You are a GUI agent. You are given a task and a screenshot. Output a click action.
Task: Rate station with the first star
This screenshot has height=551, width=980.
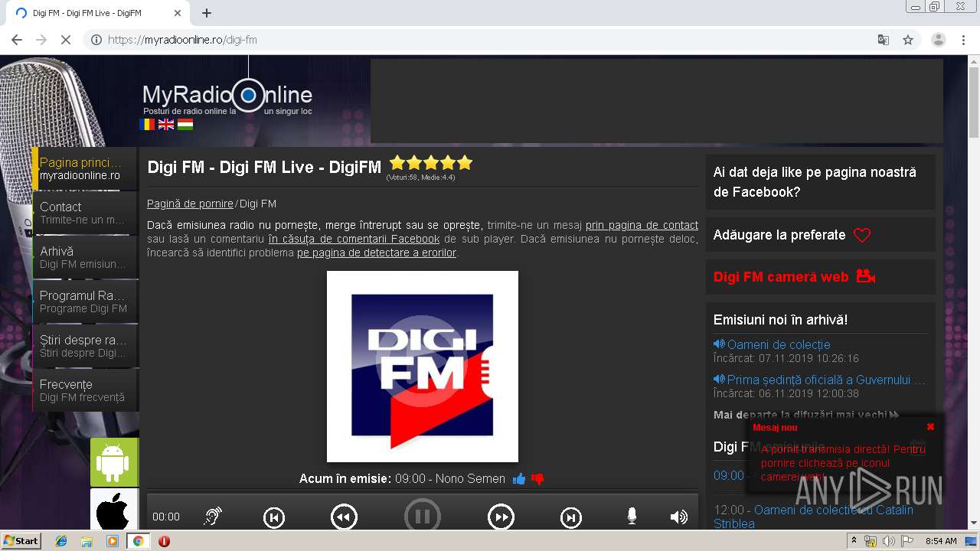click(x=397, y=163)
